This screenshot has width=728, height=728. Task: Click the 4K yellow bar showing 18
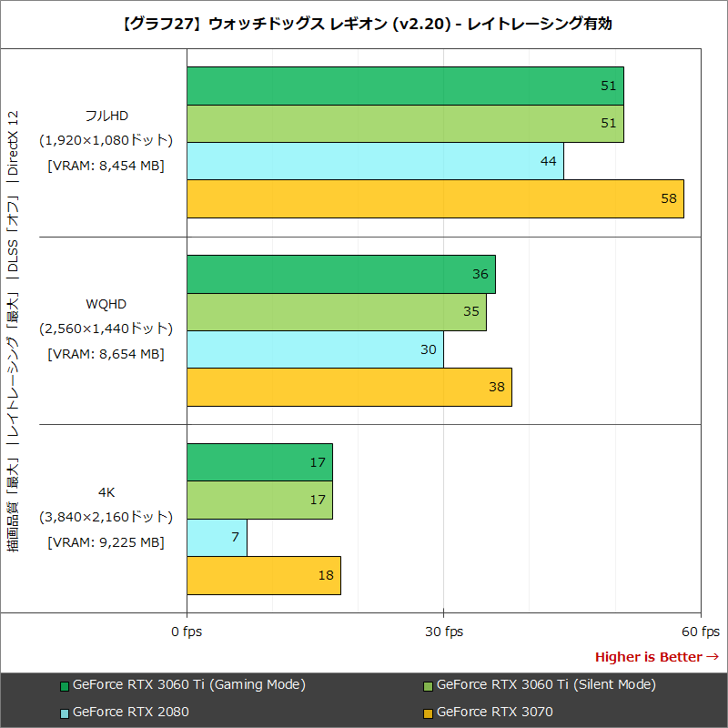click(x=264, y=575)
